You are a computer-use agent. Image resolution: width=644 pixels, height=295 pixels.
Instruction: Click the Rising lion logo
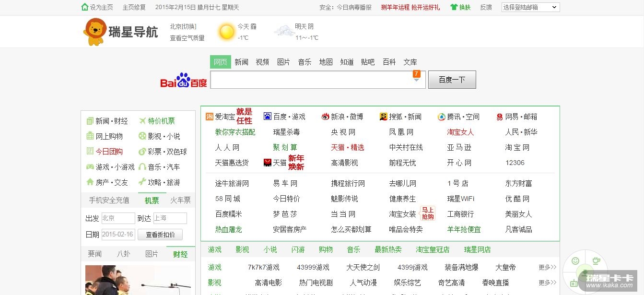click(94, 32)
